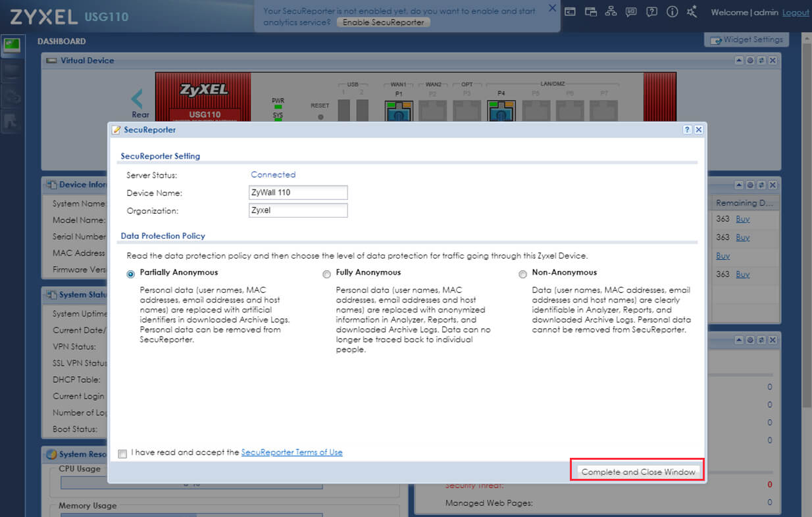This screenshot has height=517, width=812.
Task: Click Complete and Close Window
Action: (x=638, y=472)
